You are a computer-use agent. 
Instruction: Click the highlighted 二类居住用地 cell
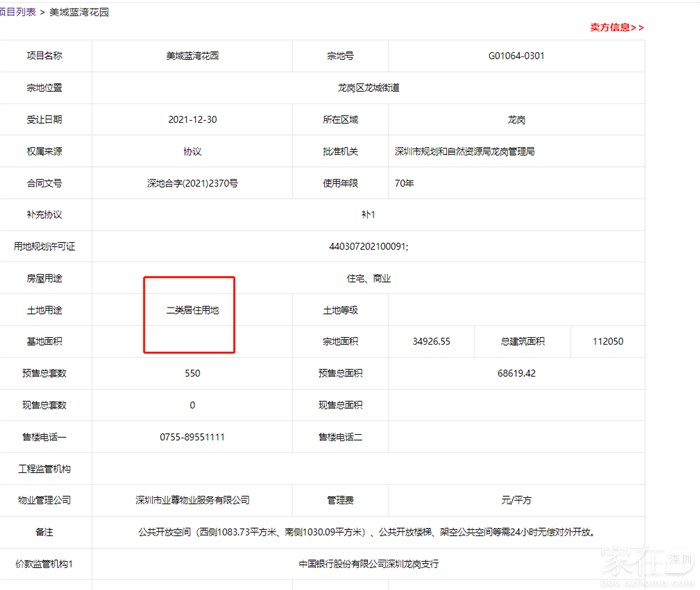point(192,310)
